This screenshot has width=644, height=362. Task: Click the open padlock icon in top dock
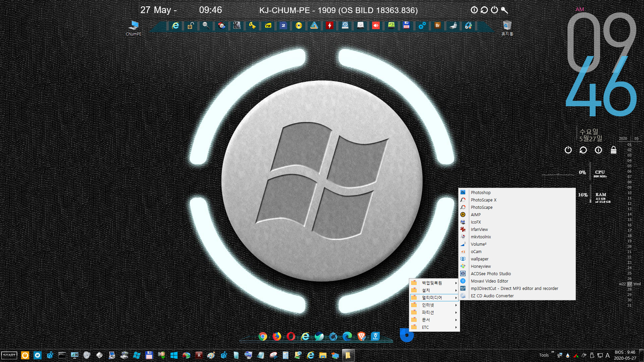coord(191,25)
